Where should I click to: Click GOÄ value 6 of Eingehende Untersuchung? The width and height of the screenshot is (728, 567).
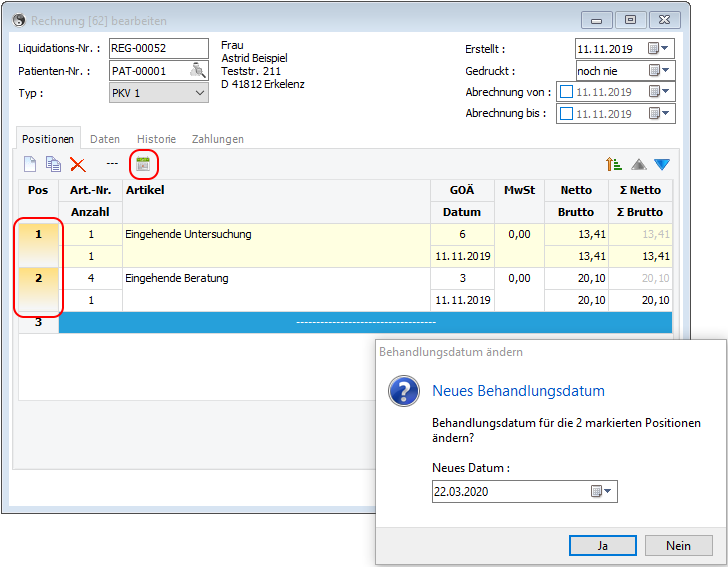pyautogui.click(x=462, y=234)
